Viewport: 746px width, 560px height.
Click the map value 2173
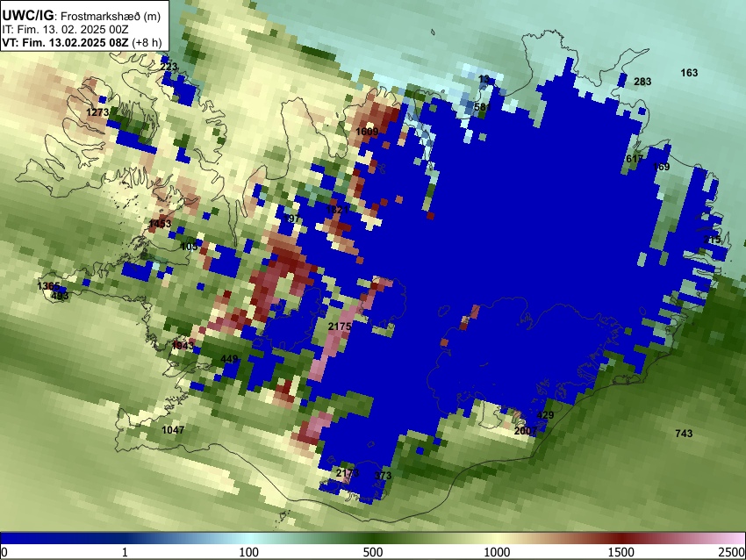pos(348,473)
